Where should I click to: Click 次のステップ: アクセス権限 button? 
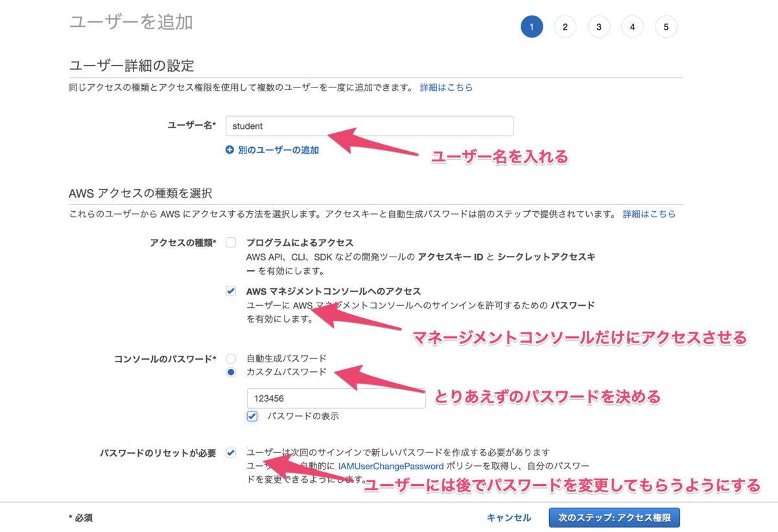pos(614,518)
